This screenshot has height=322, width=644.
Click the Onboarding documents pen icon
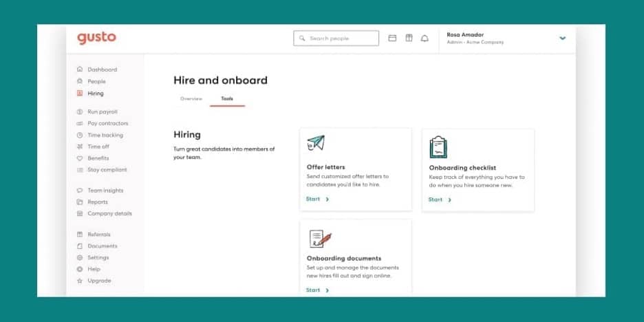click(x=320, y=238)
